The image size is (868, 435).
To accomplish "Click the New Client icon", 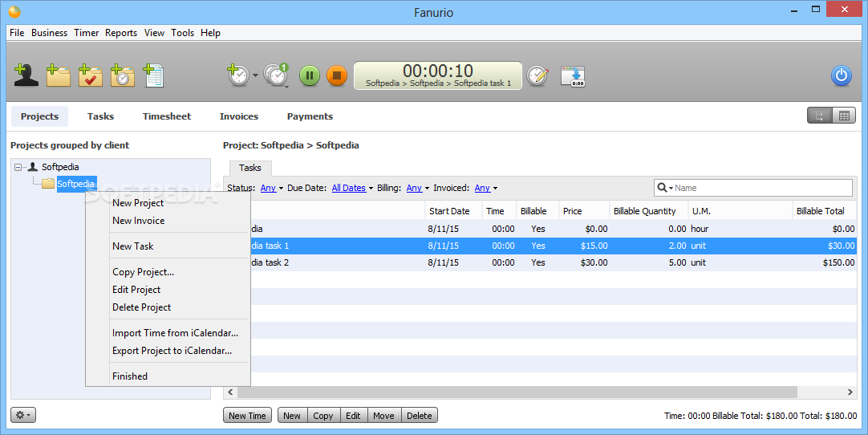I will click(26, 75).
